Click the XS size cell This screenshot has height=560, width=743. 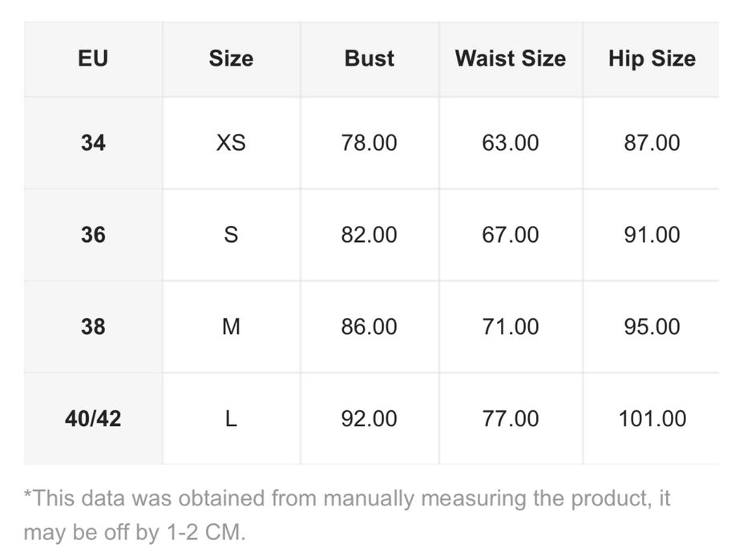click(x=231, y=143)
